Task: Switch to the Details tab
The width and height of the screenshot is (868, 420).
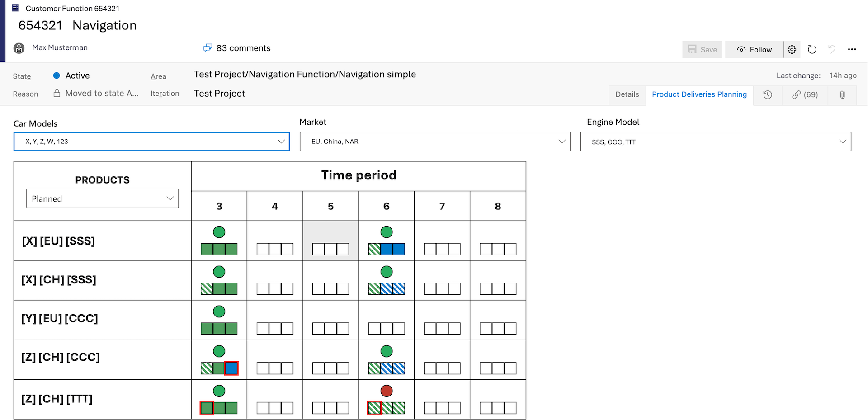Action: coord(627,94)
